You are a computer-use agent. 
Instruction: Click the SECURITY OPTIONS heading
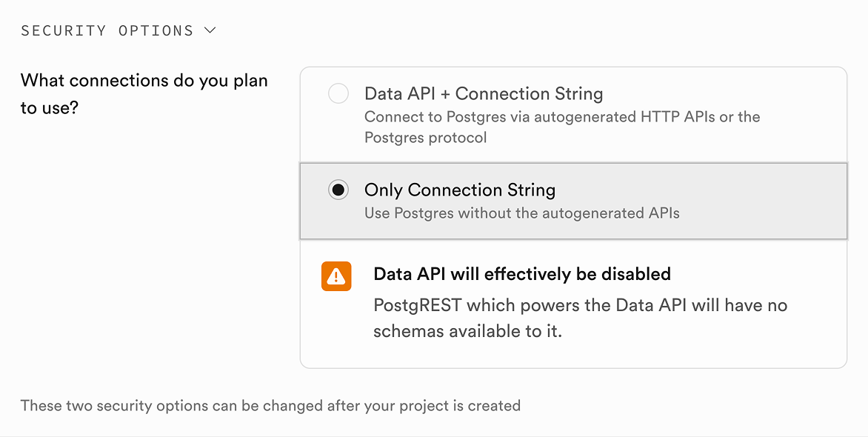click(107, 30)
